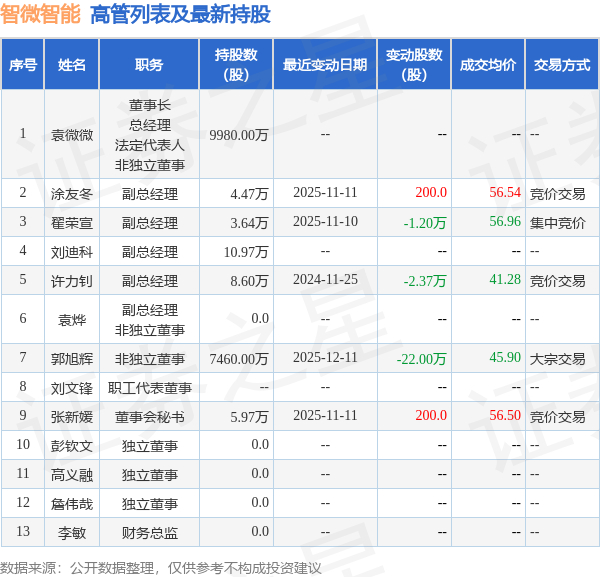This screenshot has height=577, width=600.
Task: Click the change value -22.00万
Action: 421,359
